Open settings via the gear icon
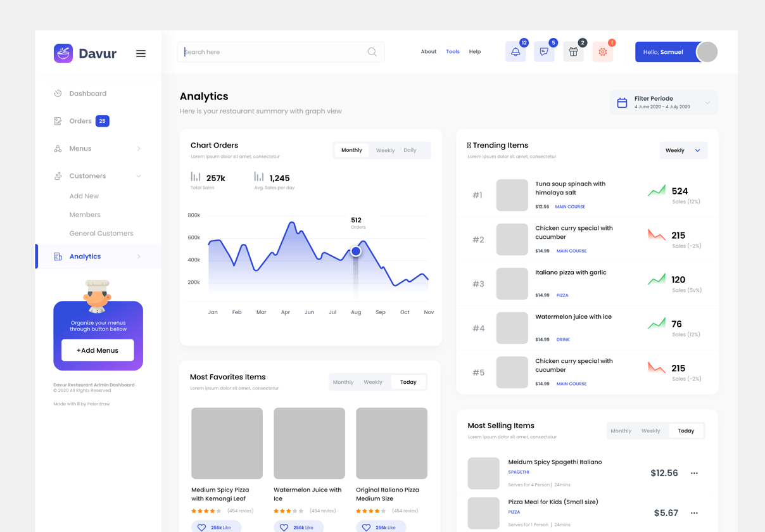Image resolution: width=765 pixels, height=532 pixels. pyautogui.click(x=602, y=51)
